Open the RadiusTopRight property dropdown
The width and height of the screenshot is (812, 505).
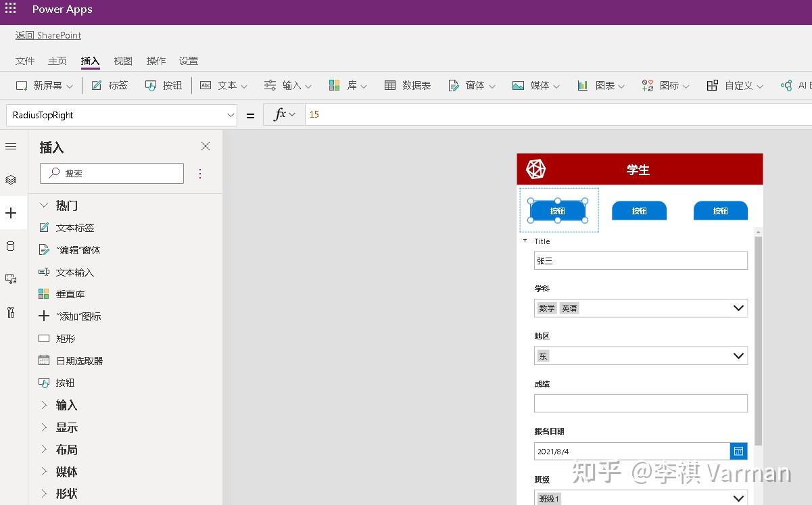(x=230, y=115)
